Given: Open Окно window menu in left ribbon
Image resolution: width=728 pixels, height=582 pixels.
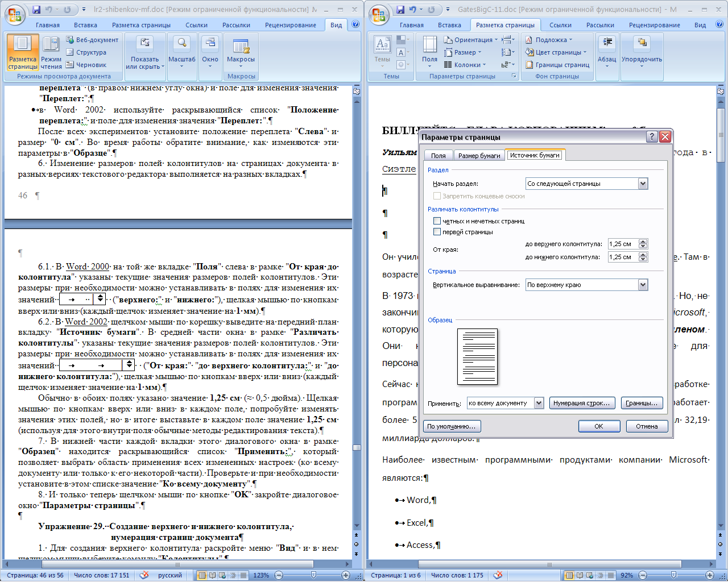Looking at the screenshot, I should coord(210,52).
